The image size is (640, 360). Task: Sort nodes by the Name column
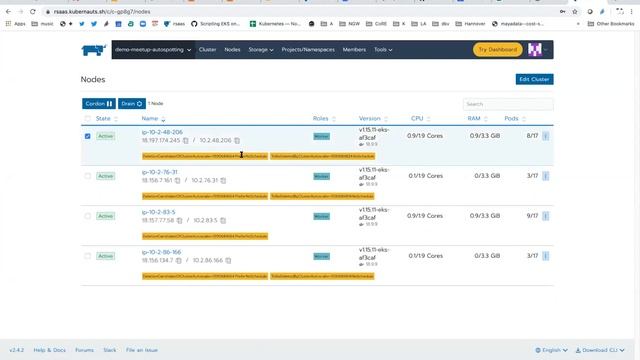pos(153,118)
